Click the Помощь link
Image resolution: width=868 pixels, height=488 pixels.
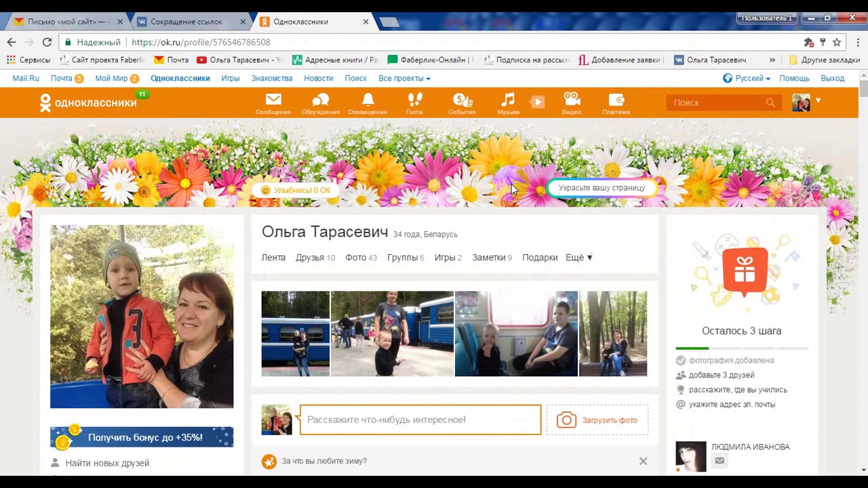click(x=794, y=79)
